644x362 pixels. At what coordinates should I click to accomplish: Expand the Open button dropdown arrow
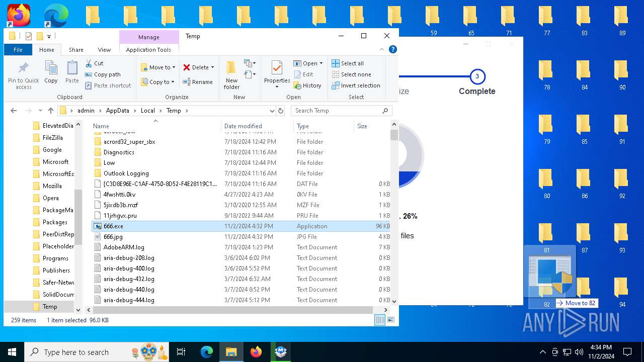point(321,63)
